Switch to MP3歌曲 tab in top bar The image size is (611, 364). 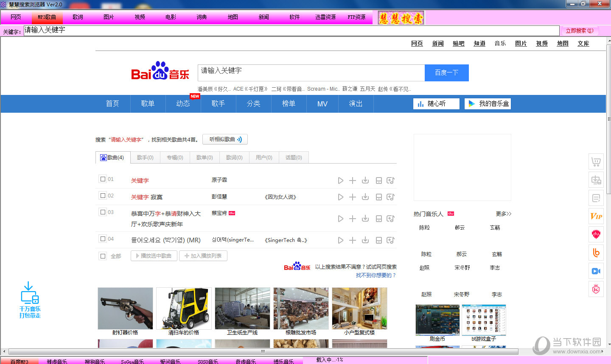[47, 17]
